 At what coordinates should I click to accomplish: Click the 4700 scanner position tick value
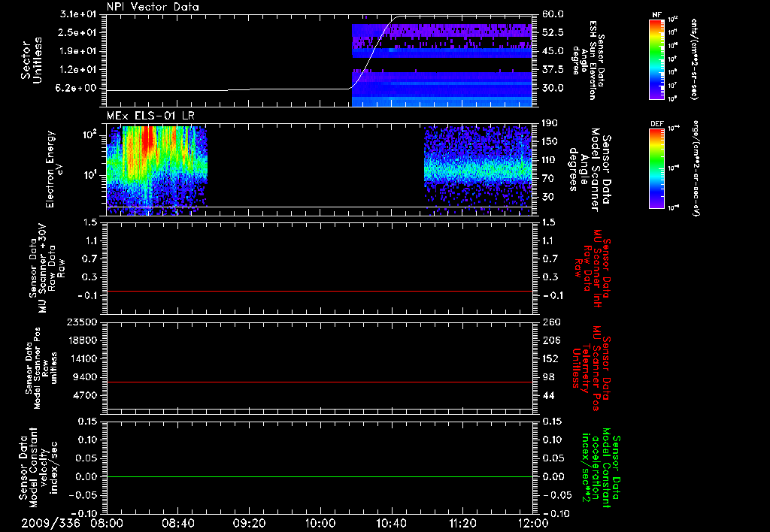point(86,395)
